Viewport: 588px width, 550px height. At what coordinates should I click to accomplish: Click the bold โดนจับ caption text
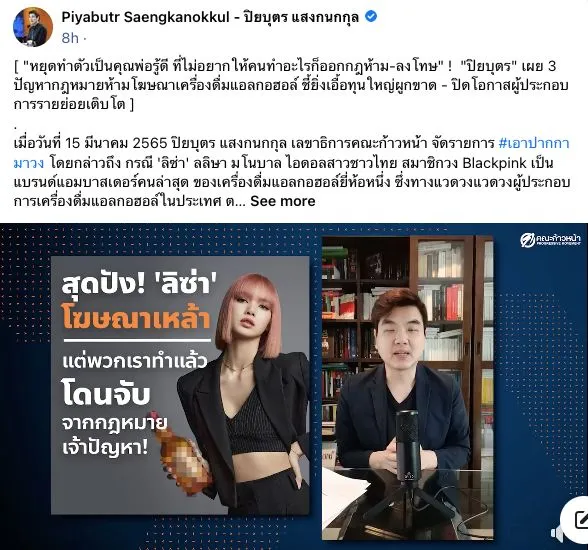106,392
